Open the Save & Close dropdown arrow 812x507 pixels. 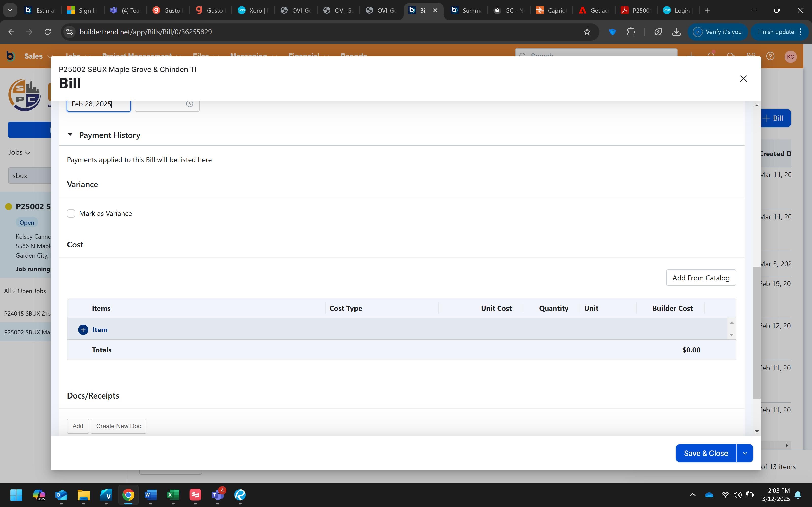[745, 453]
